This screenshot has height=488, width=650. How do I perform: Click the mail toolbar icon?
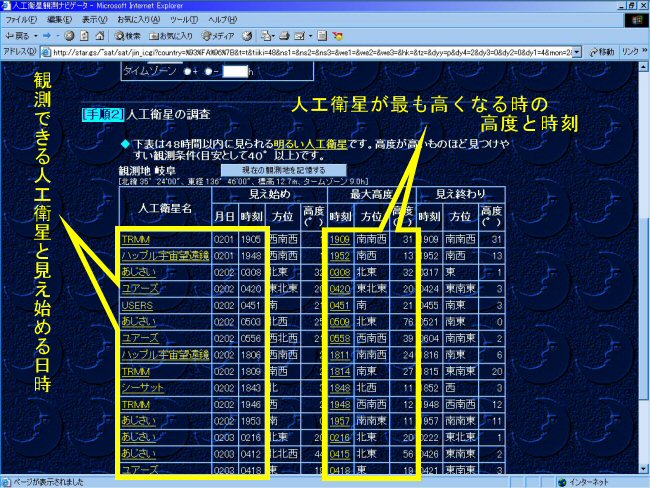pyautogui.click(x=265, y=36)
